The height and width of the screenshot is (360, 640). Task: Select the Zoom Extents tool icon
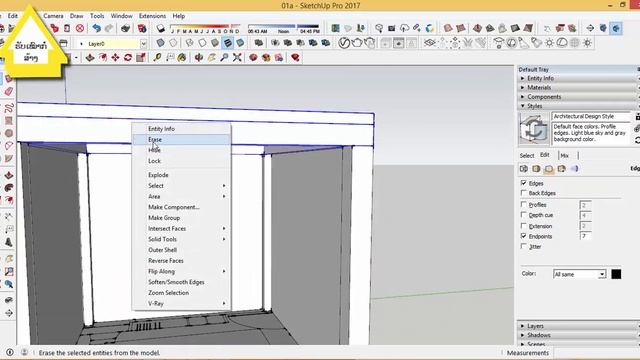click(237, 58)
